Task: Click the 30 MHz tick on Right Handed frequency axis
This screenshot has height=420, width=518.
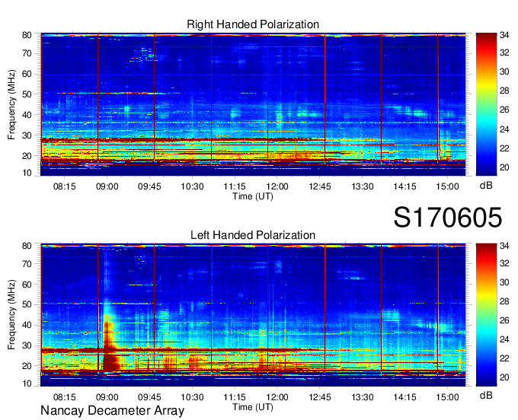Action: click(27, 135)
